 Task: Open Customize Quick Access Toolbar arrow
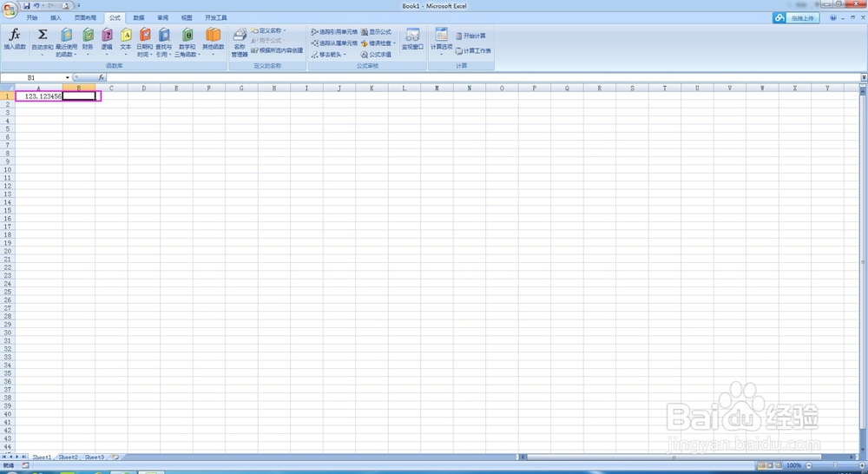click(79, 5)
